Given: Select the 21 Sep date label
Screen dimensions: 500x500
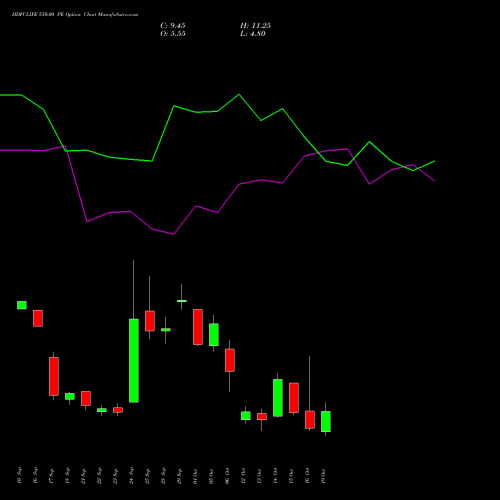Looking at the screenshot, I should [83, 476].
